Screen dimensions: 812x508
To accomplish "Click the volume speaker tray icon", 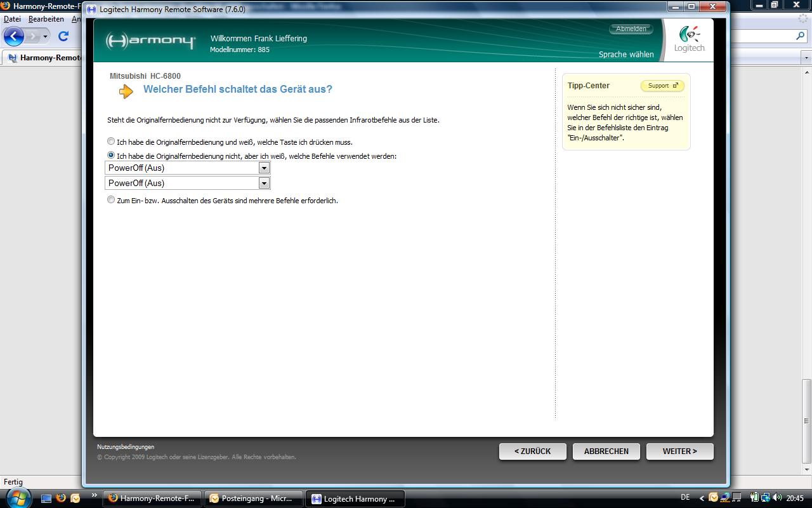I will coord(776,498).
